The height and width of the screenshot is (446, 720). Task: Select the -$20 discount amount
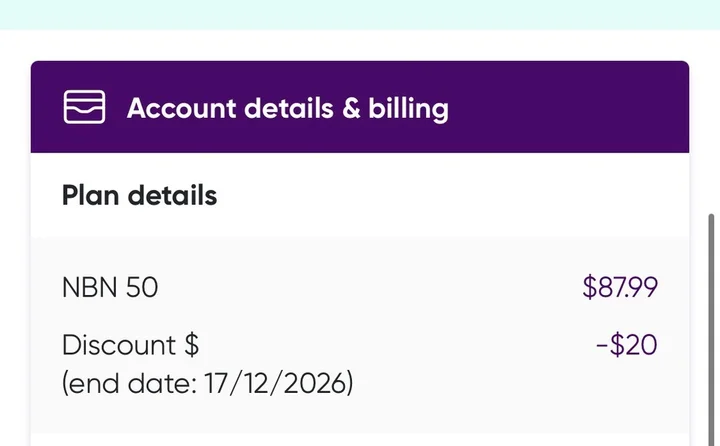point(626,345)
